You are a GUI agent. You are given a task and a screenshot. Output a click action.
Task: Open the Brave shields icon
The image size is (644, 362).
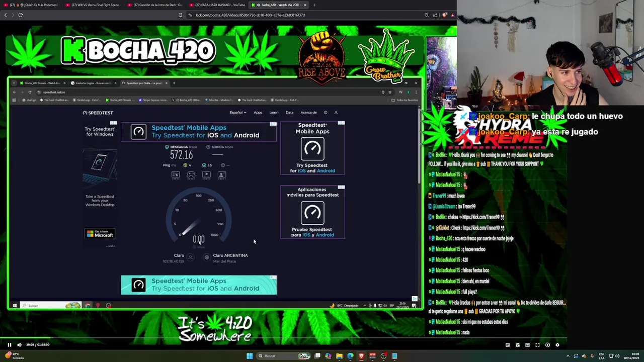[444, 15]
